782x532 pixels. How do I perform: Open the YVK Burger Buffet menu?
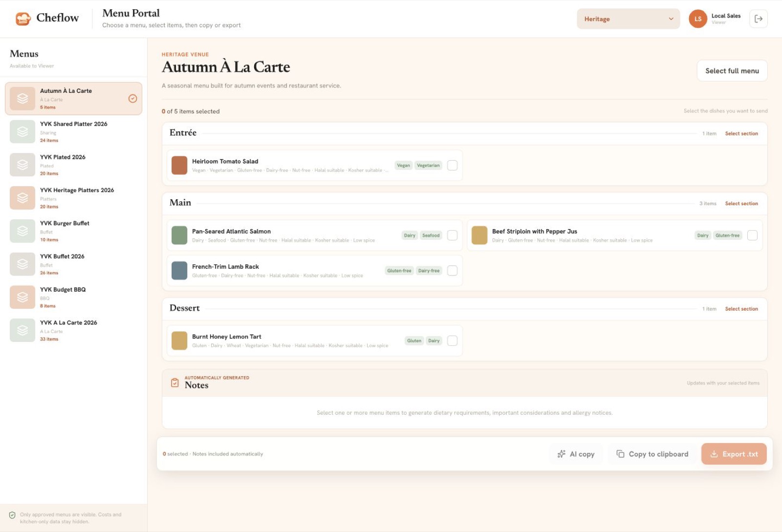73,231
